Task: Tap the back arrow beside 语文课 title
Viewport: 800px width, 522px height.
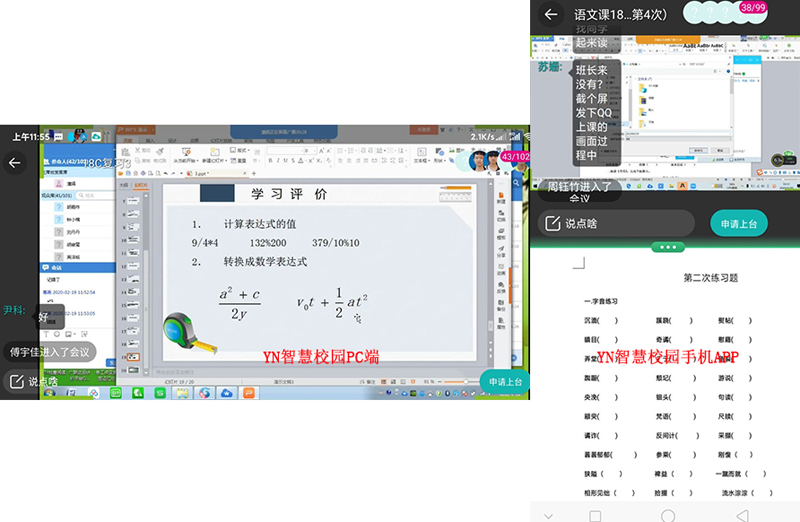Action: tap(550, 15)
